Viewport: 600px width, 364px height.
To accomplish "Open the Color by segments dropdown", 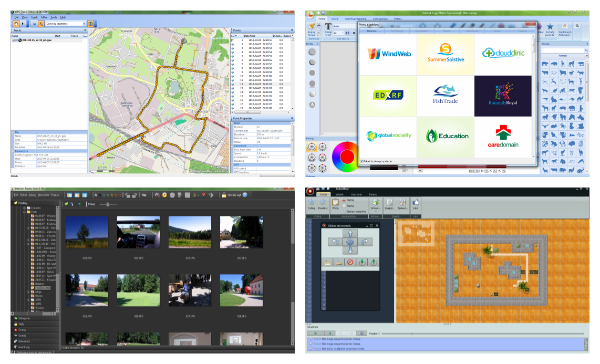I will [84, 24].
